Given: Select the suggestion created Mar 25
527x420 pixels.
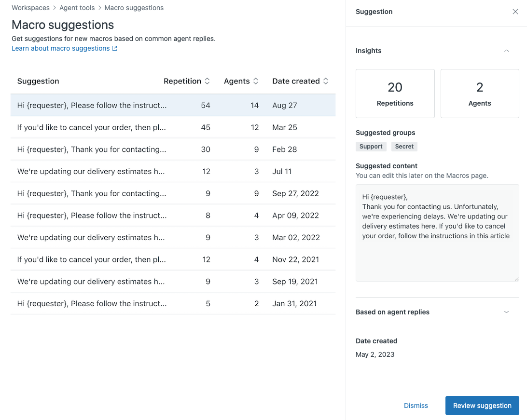Looking at the screenshot, I should 92,127.
